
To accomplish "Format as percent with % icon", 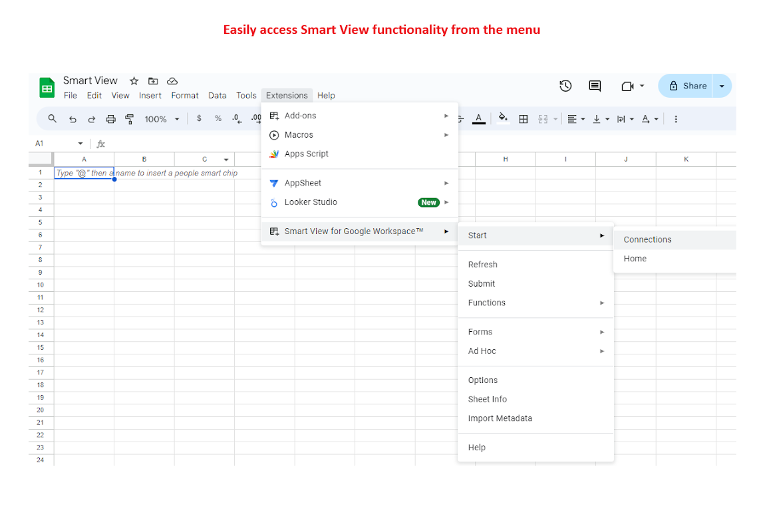I will coord(218,118).
